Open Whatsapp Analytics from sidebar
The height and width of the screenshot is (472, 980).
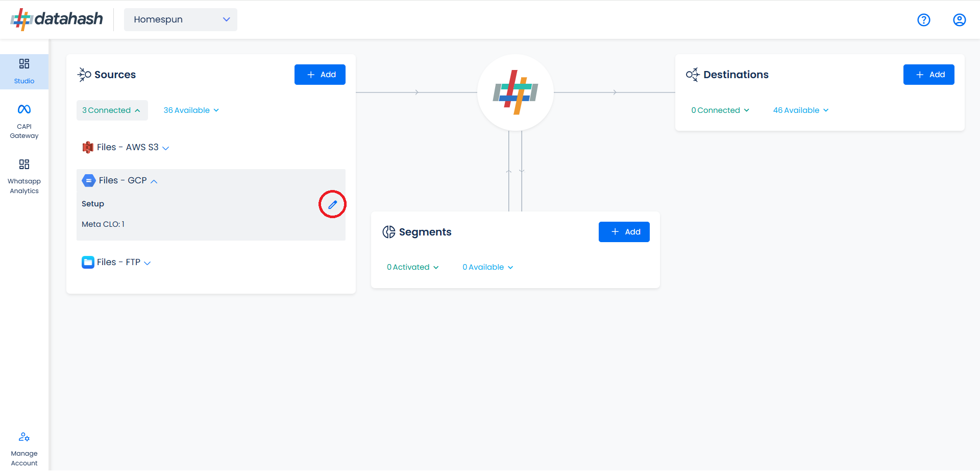[24, 177]
